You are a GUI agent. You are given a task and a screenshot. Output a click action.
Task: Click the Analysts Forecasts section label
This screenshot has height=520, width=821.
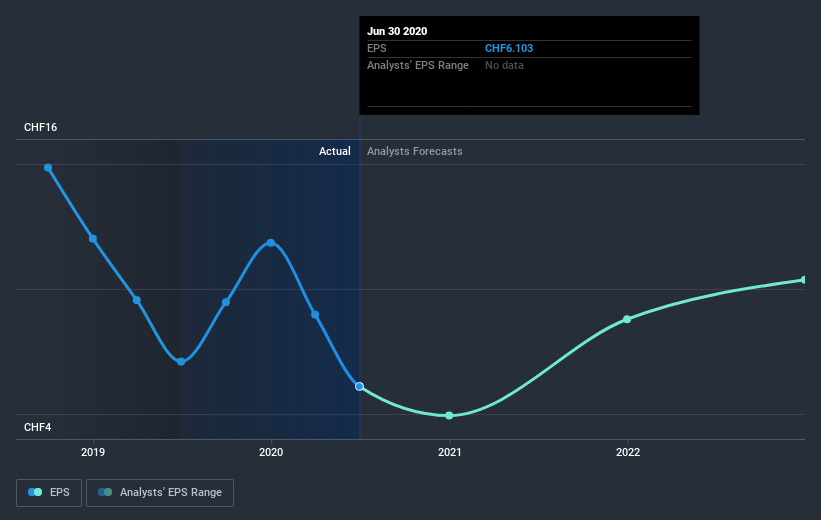tap(415, 151)
